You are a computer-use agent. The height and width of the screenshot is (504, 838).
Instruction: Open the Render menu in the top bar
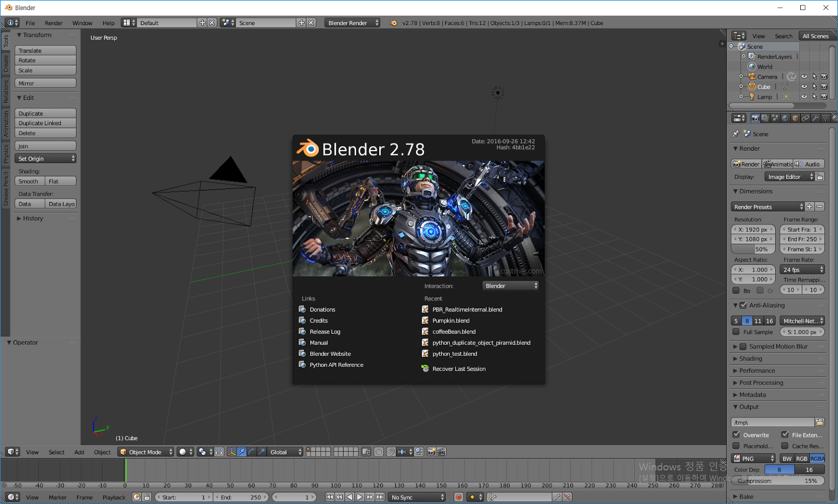[53, 23]
